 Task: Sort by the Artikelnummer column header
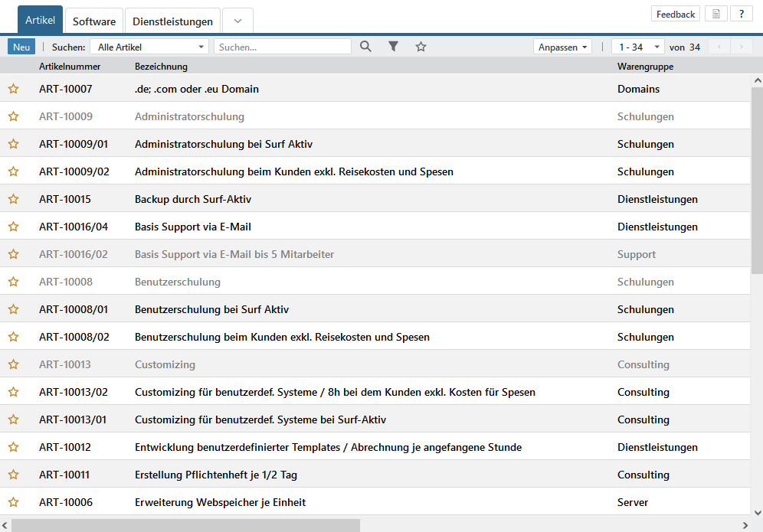(70, 67)
